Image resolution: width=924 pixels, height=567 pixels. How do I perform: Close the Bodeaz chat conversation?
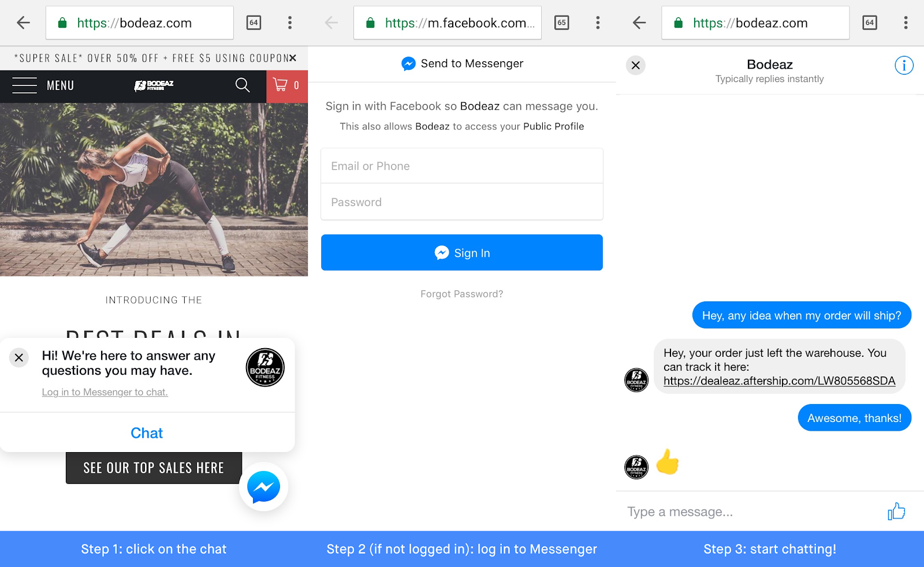tap(636, 65)
